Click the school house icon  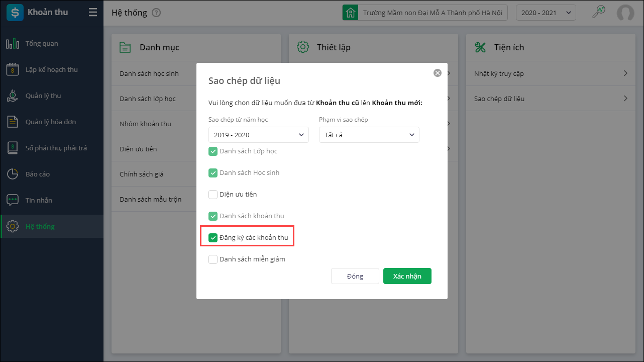[350, 13]
